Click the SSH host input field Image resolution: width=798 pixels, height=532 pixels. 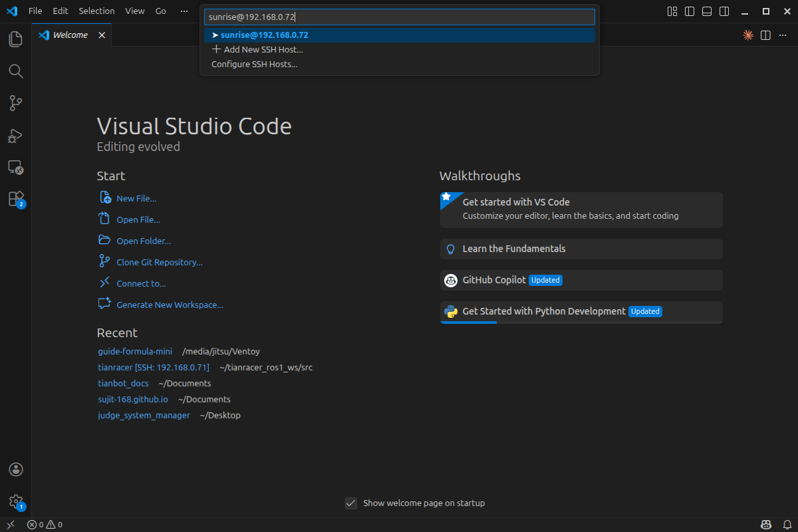click(x=399, y=17)
